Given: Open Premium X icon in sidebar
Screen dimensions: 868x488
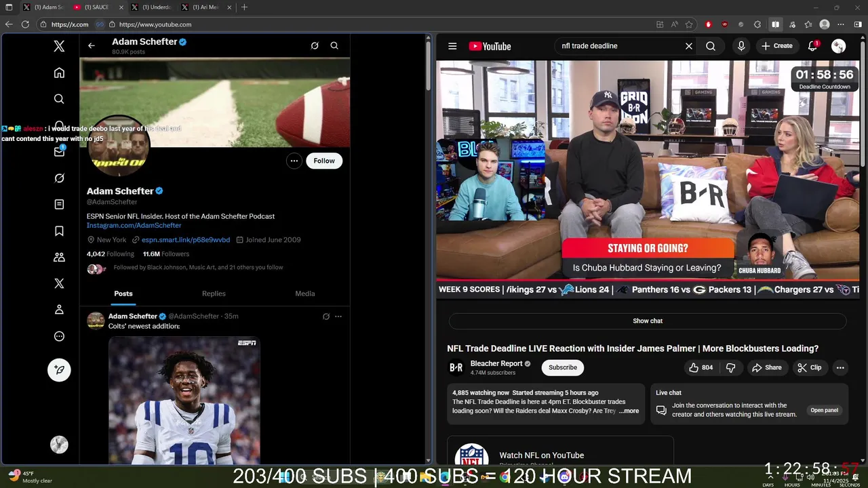Looking at the screenshot, I should click(x=59, y=283).
